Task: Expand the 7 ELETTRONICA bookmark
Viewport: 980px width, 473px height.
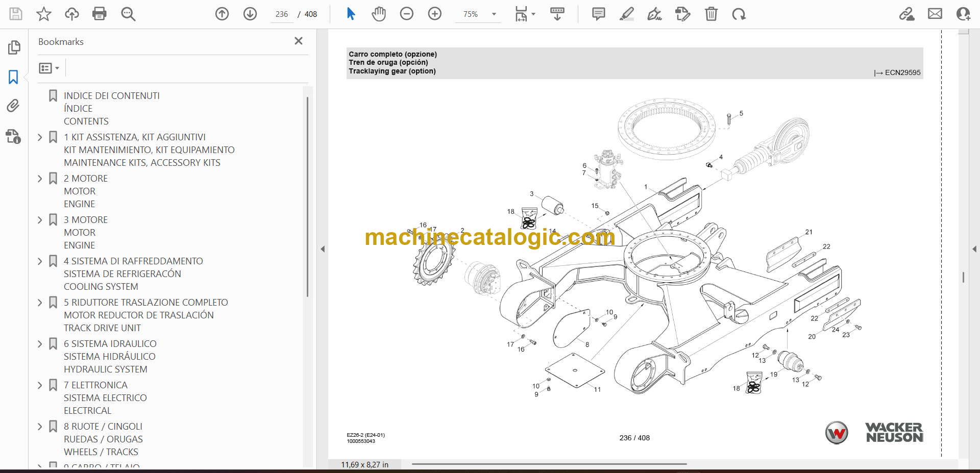Action: (x=40, y=385)
